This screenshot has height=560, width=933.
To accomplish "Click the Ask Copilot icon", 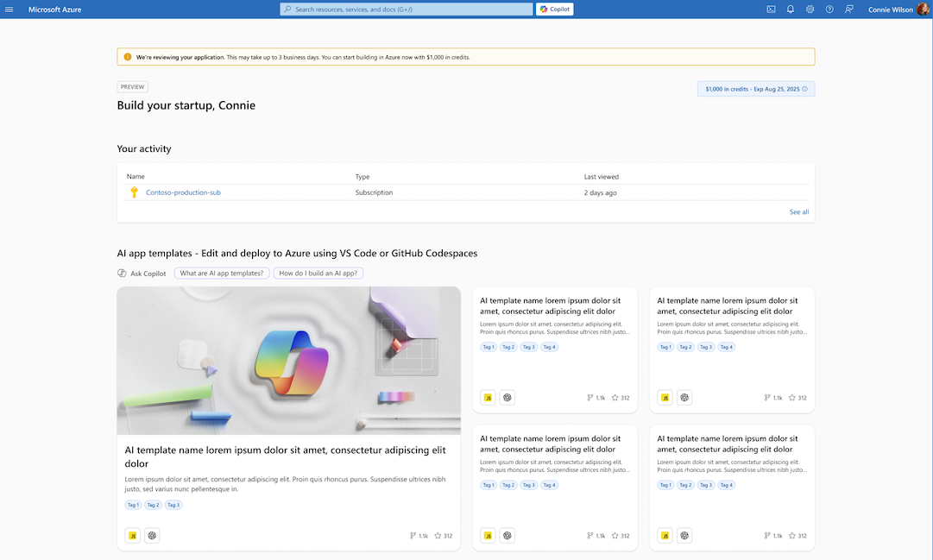I will pyautogui.click(x=122, y=274).
